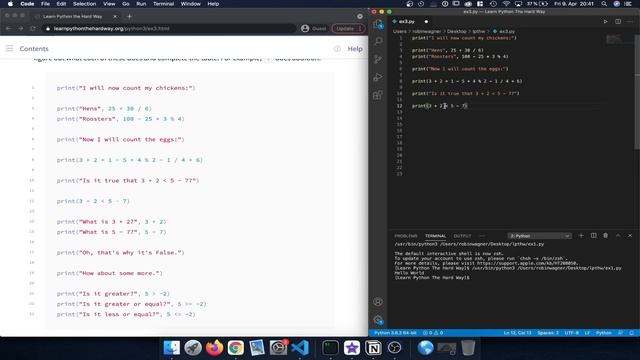Focus the browser address bar
The image size is (640, 360).
coord(169,29)
